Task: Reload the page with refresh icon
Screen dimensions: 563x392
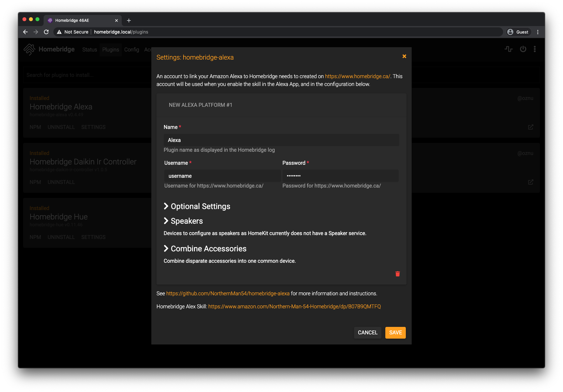Action: [46, 32]
